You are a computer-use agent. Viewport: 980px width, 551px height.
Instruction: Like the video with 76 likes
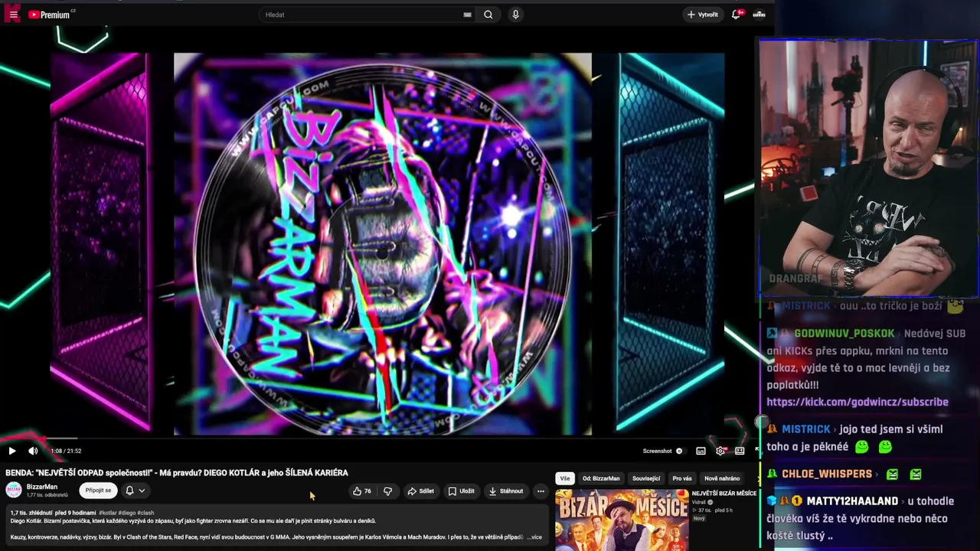pyautogui.click(x=362, y=491)
